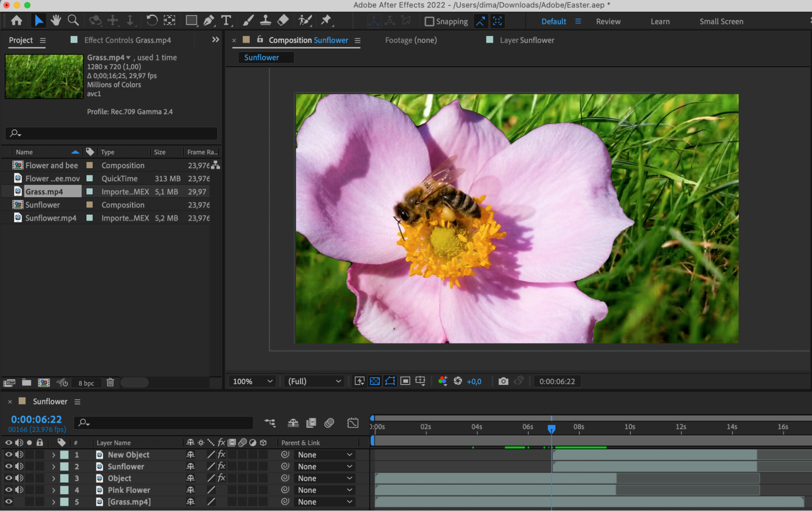Screen dimensions: 812x511
Task: Hide the Grass.mp4 layer
Action: tap(9, 502)
